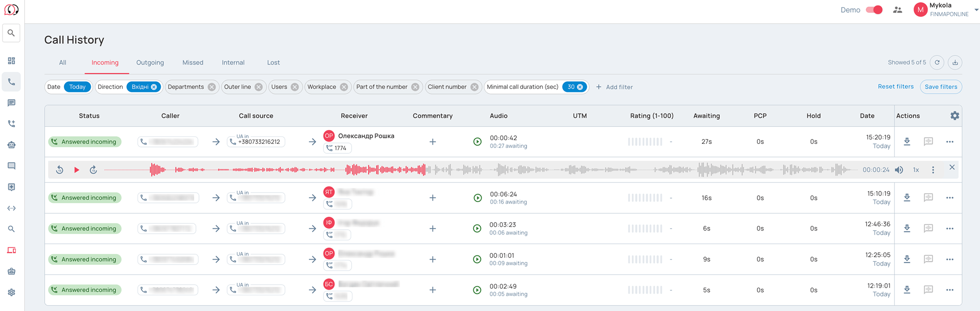
Task: Remove the Вхідні direction filter
Action: pos(154,87)
